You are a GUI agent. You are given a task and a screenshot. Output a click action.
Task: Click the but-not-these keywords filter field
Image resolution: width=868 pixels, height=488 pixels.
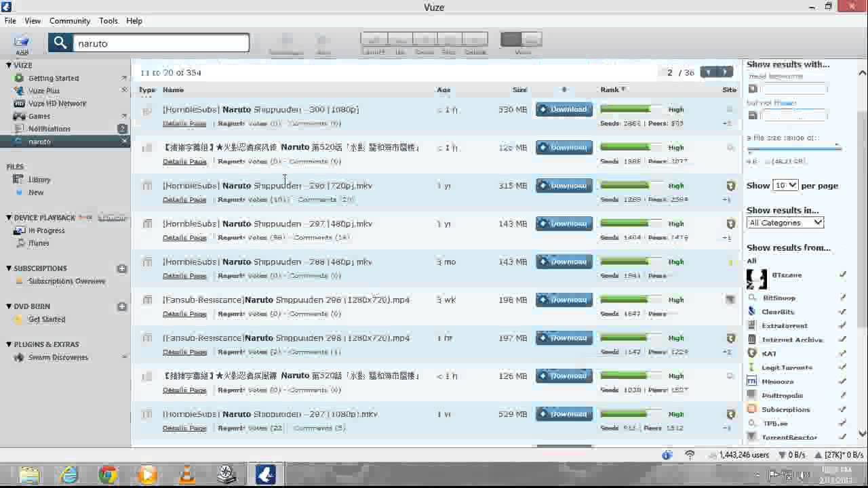[794, 115]
